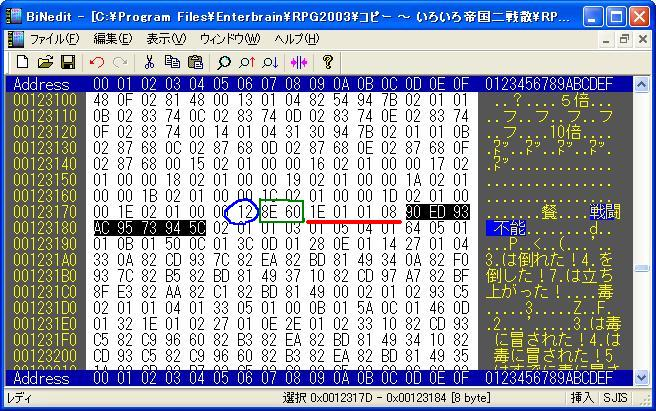Select address row 001231F0
This screenshot has height=411, width=656.
coord(45,340)
